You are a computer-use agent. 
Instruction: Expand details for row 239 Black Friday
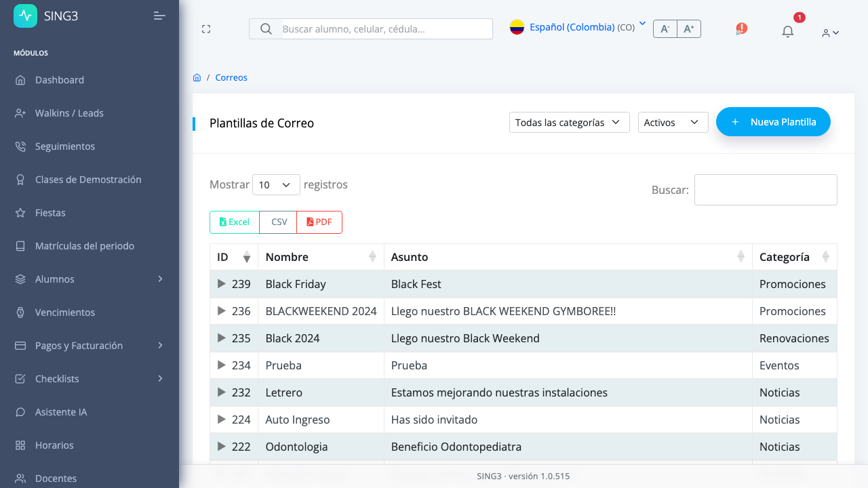pos(221,284)
